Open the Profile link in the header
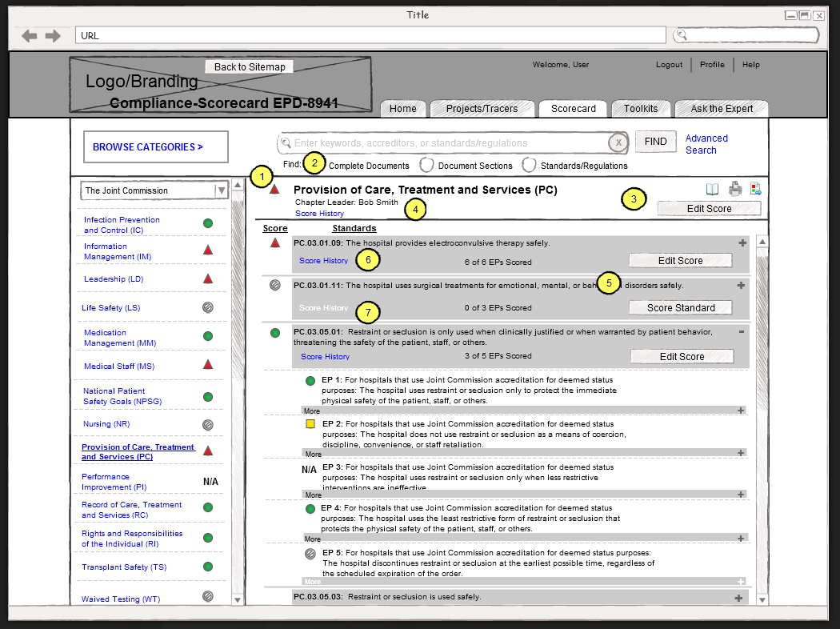This screenshot has height=629, width=840. [712, 64]
